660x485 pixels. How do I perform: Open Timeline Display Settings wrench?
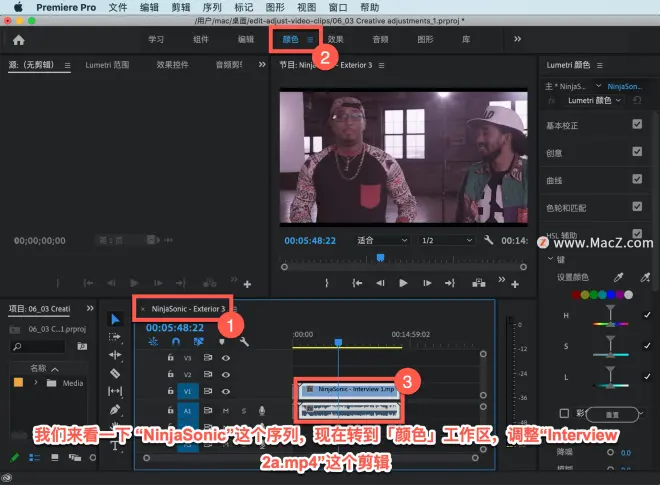click(x=244, y=341)
